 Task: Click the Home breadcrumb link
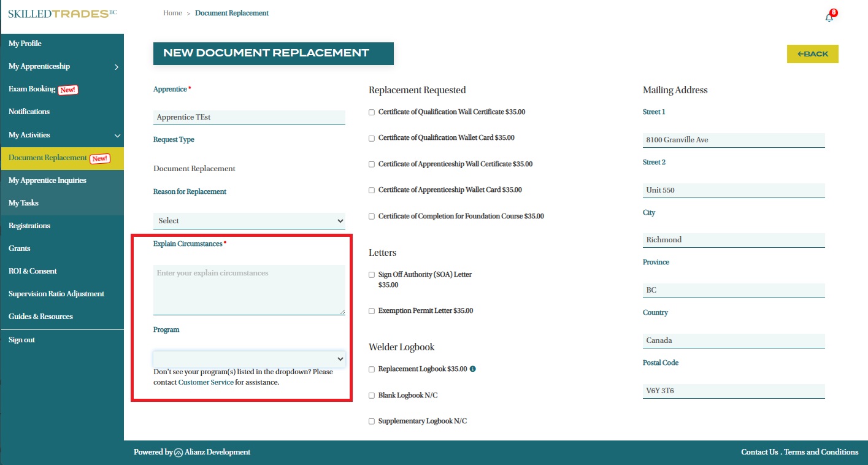click(x=172, y=13)
